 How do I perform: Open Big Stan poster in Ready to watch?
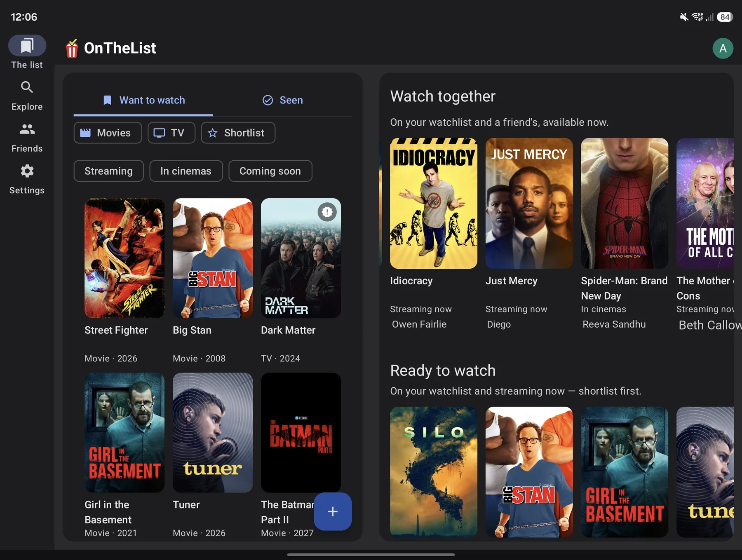pos(529,472)
